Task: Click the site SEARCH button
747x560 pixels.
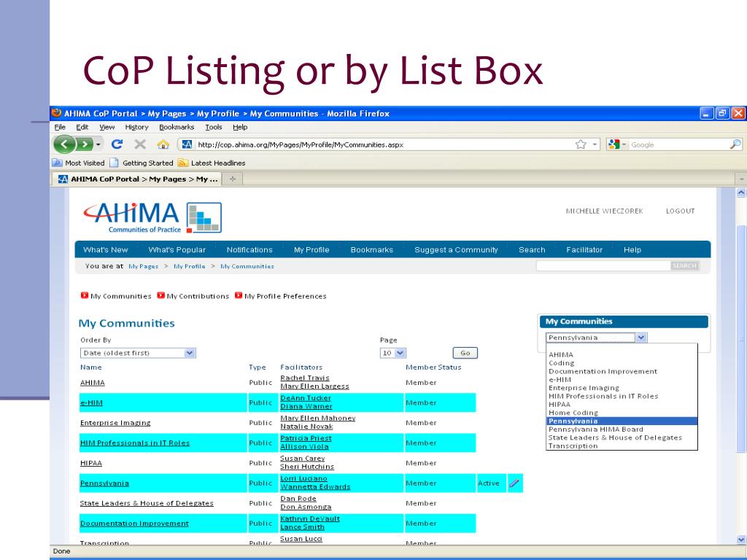Action: (x=684, y=265)
